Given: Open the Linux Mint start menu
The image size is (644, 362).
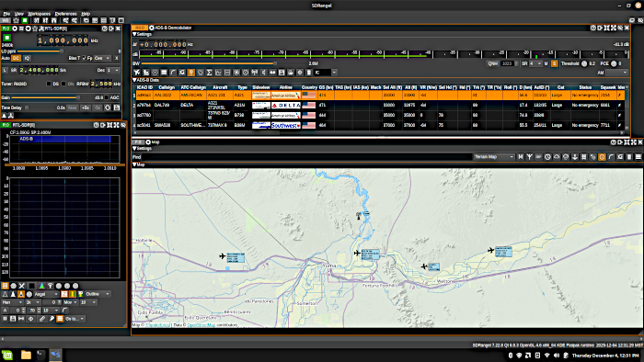Looking at the screenshot, I should click(x=7, y=355).
